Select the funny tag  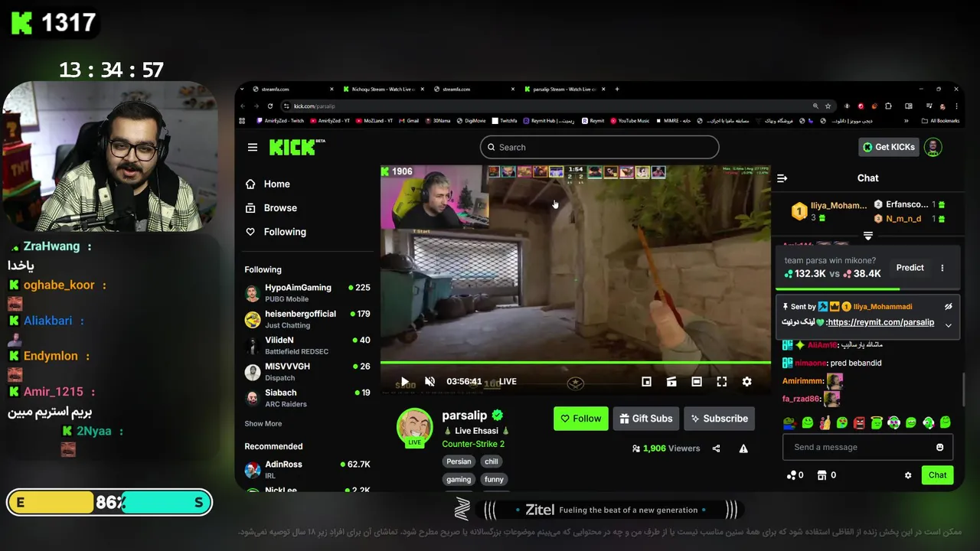point(494,480)
